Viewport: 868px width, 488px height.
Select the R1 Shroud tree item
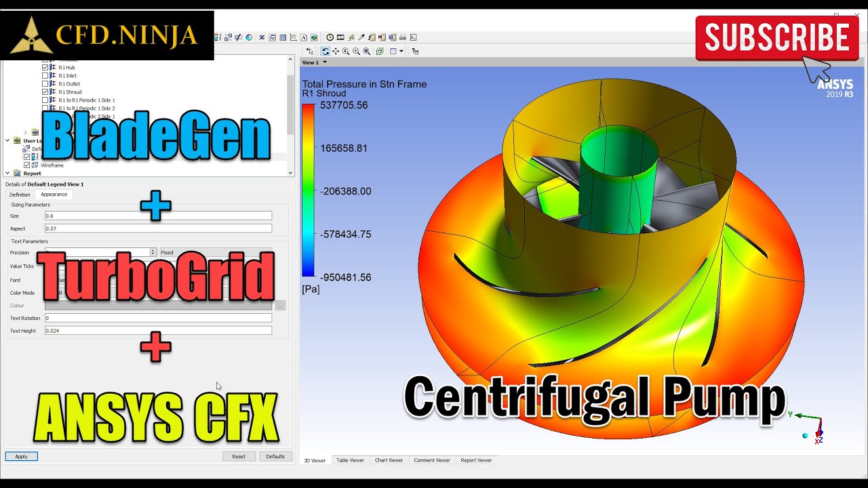(x=70, y=92)
